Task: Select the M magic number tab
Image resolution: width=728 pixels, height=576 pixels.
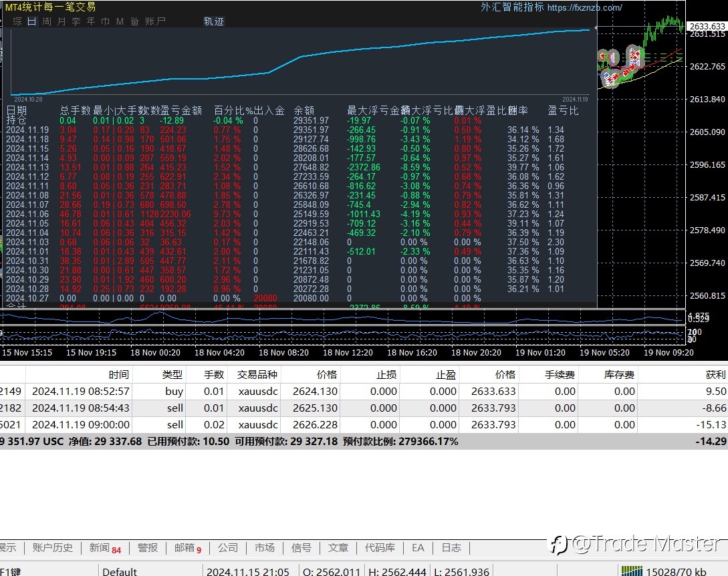Action: point(120,21)
